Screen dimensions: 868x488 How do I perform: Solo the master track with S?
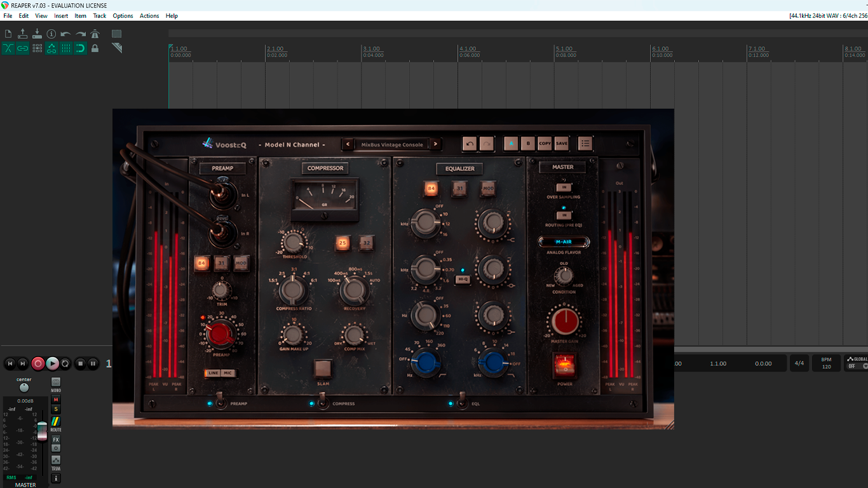(x=56, y=409)
